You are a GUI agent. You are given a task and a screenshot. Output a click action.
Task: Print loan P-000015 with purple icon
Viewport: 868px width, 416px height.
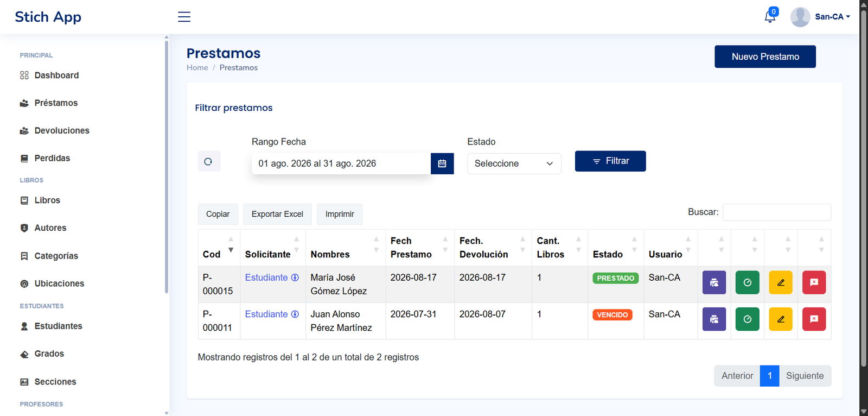714,282
